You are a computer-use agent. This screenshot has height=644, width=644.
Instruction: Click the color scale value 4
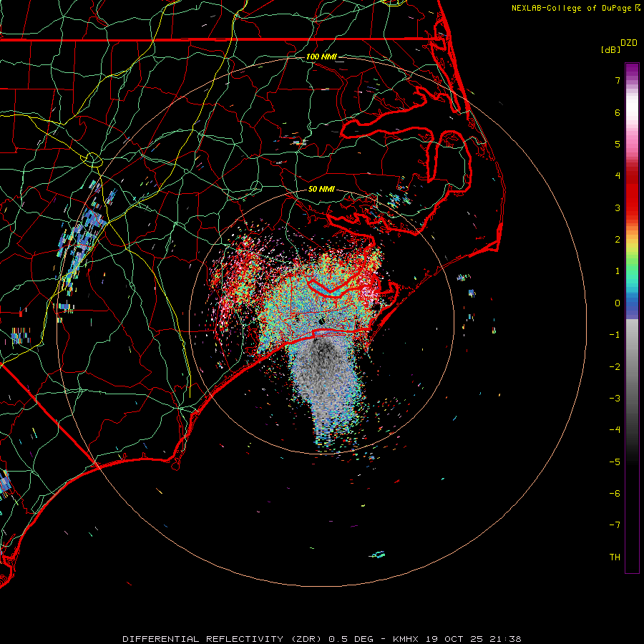tap(618, 176)
